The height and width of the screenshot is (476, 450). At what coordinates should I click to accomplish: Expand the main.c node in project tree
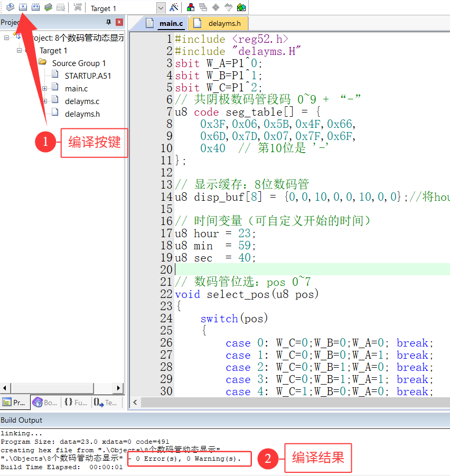click(44, 89)
